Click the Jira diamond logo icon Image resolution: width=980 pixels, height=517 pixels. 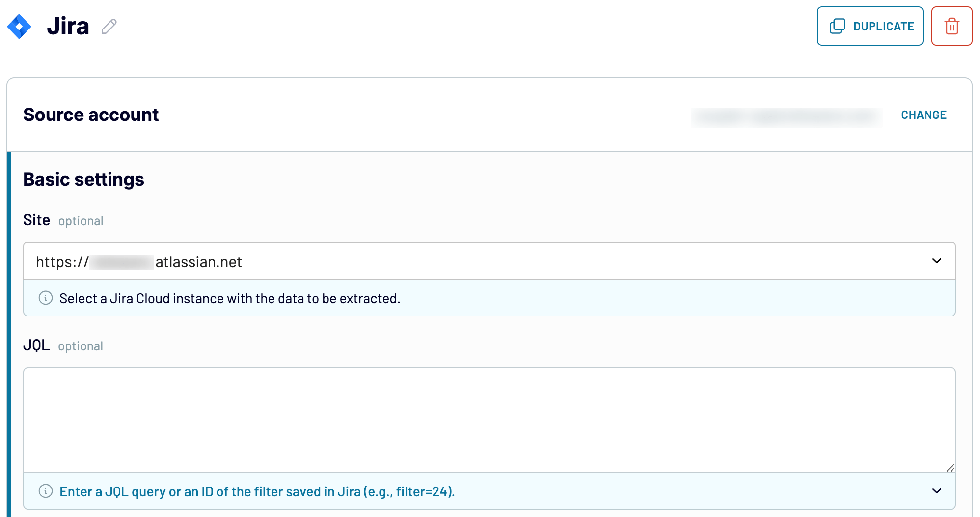click(20, 26)
